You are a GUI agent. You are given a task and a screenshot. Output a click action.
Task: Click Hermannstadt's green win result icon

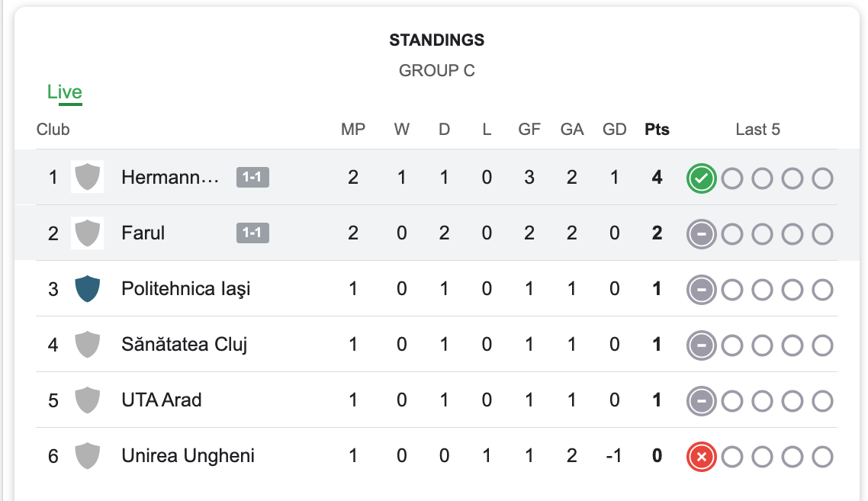[x=702, y=178]
